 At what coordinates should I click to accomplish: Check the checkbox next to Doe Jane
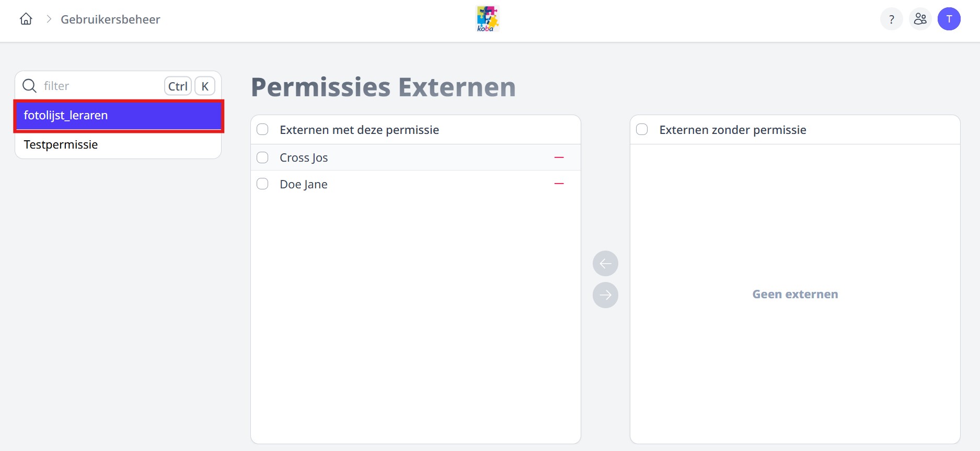(262, 184)
